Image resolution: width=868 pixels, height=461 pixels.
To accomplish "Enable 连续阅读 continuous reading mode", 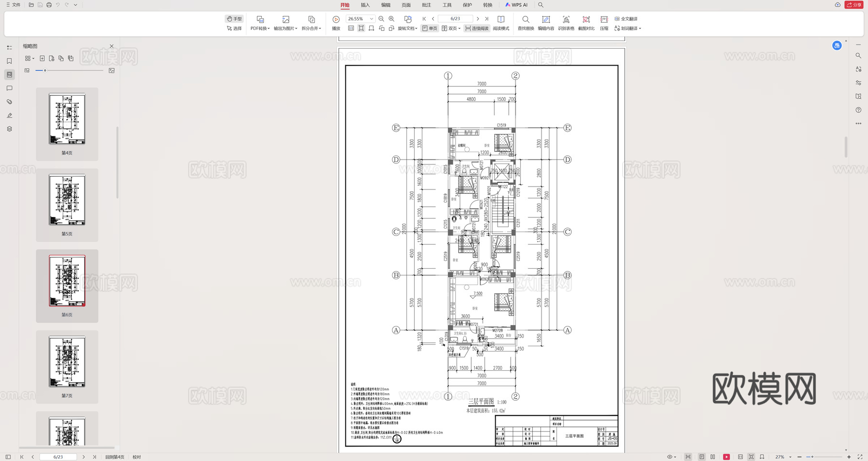I will click(478, 28).
